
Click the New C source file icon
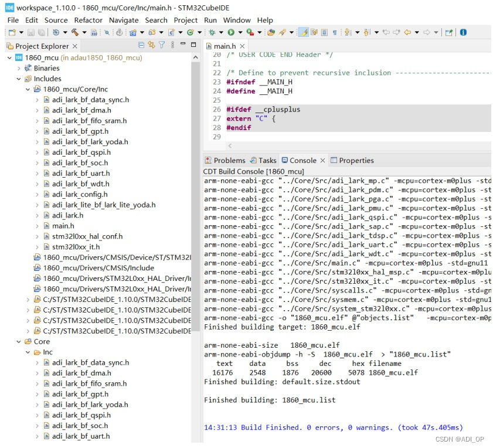[171, 32]
